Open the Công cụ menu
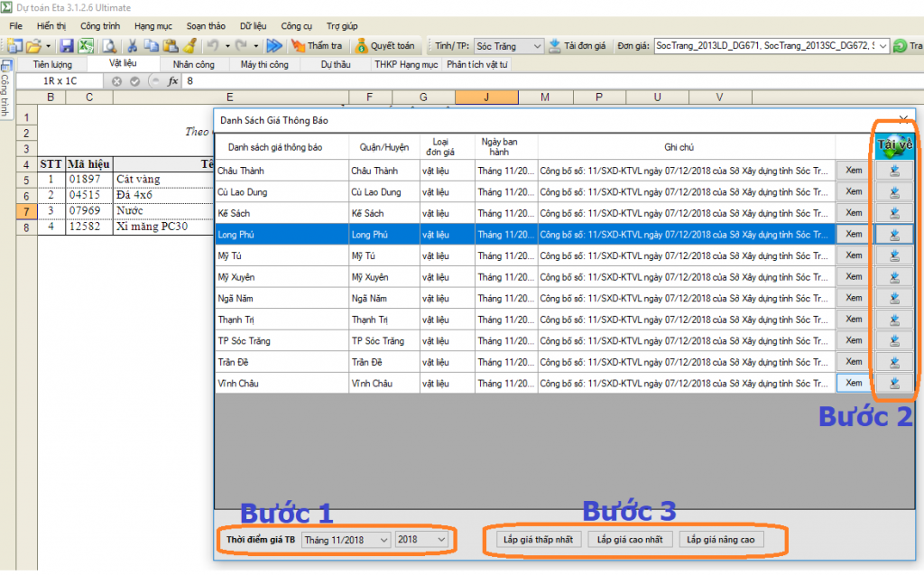 (x=297, y=26)
